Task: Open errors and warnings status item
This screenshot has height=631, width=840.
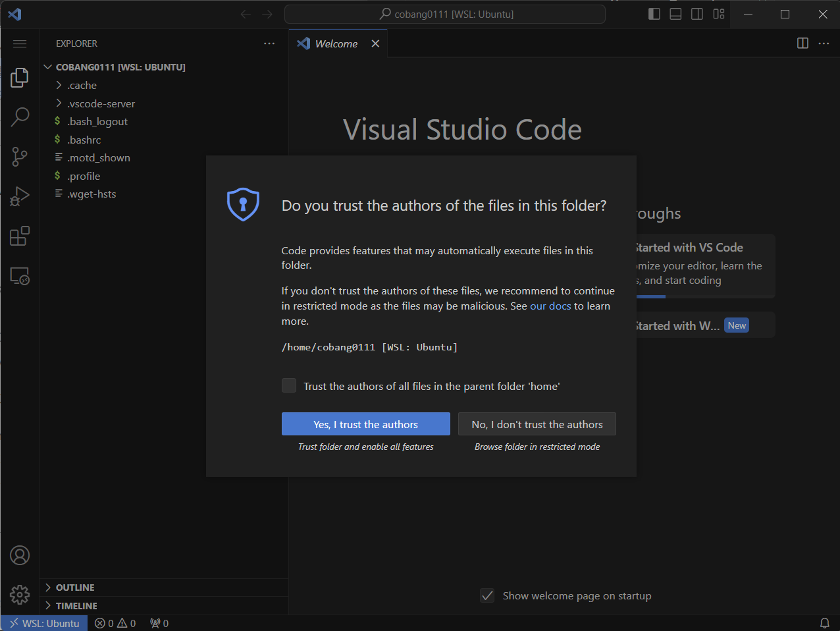Action: [115, 623]
